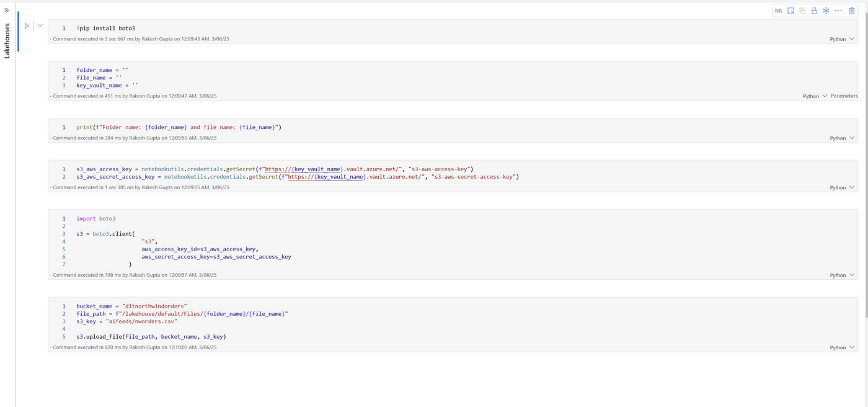Viewport: 868px width, 407px height.
Task: Clear the selected cell's output
Action: click(x=789, y=10)
